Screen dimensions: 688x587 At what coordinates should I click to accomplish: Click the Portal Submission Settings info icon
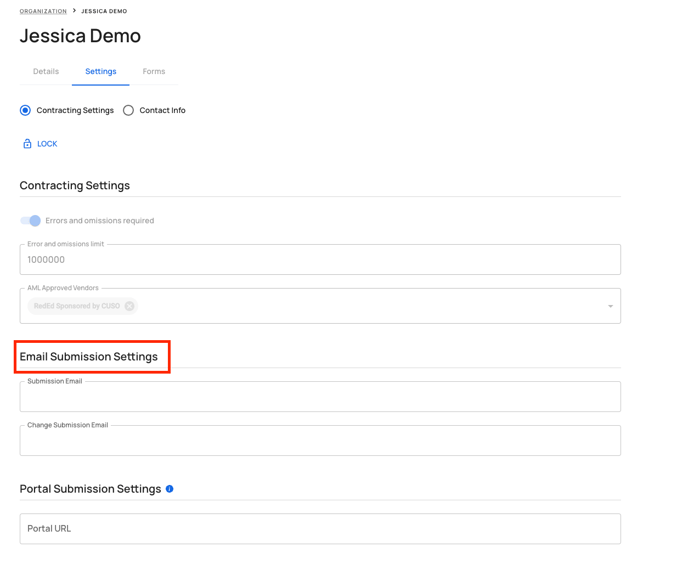click(169, 489)
